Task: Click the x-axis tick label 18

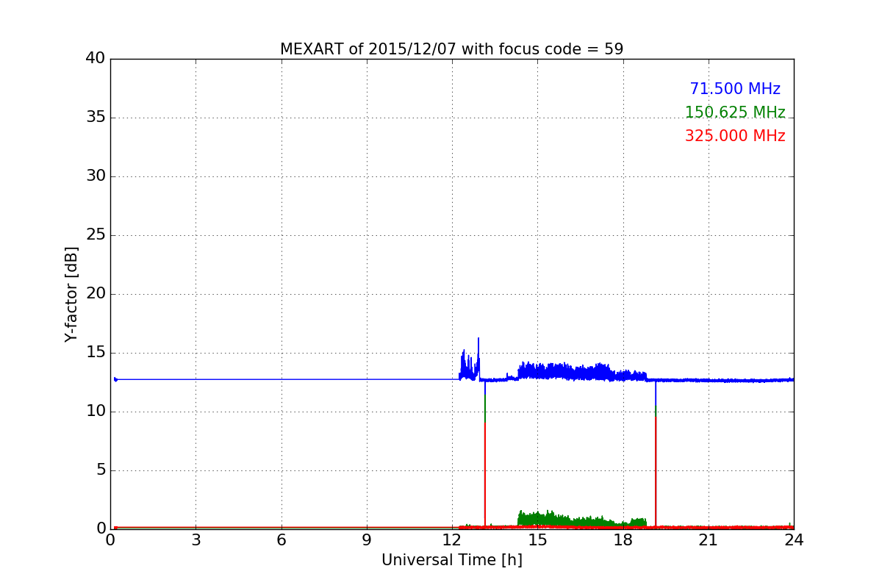Action: 623,540
